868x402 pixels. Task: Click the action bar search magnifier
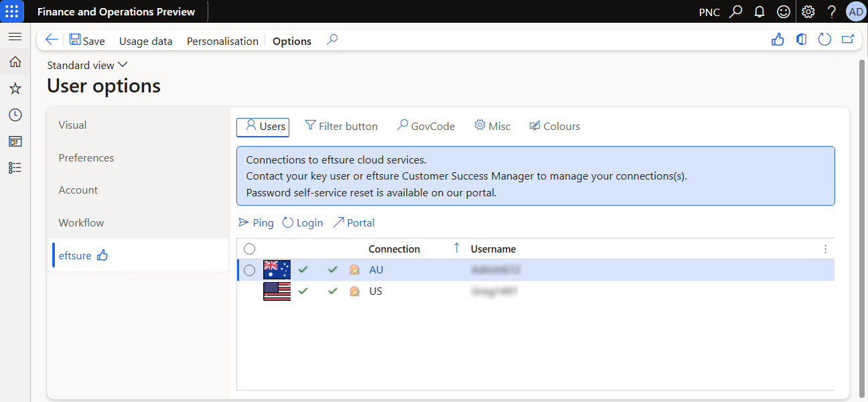click(332, 40)
